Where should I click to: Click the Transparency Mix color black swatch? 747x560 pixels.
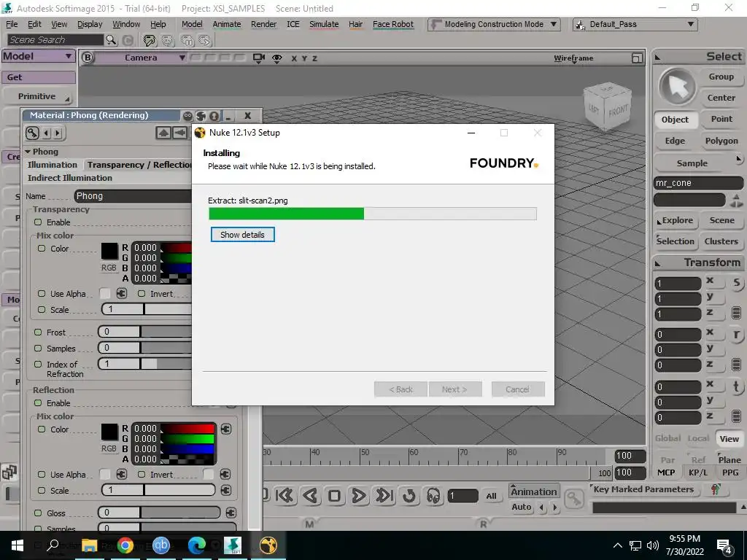click(x=109, y=251)
